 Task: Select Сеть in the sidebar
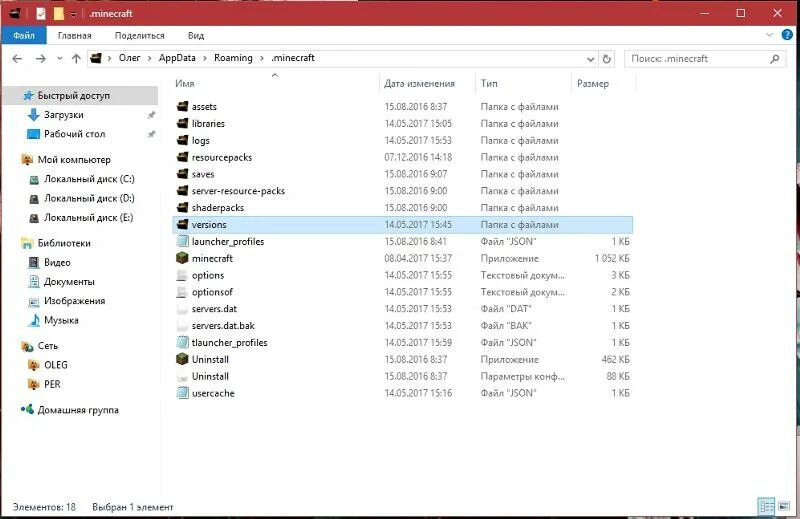47,345
